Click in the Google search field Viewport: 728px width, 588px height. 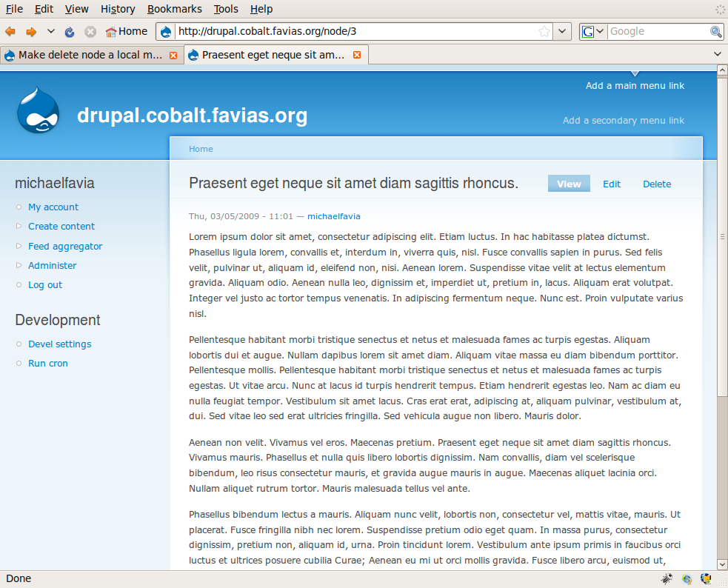point(658,32)
